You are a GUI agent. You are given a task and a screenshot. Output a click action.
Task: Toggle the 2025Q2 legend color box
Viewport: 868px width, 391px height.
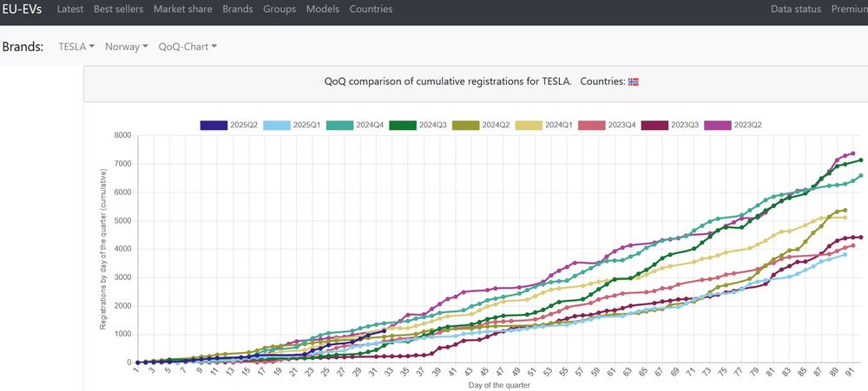point(214,125)
